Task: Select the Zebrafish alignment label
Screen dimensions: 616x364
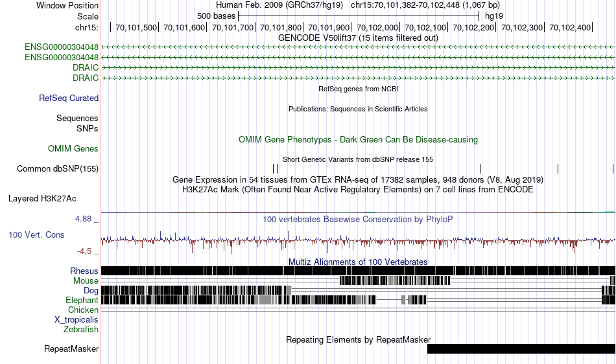Action: [81, 330]
